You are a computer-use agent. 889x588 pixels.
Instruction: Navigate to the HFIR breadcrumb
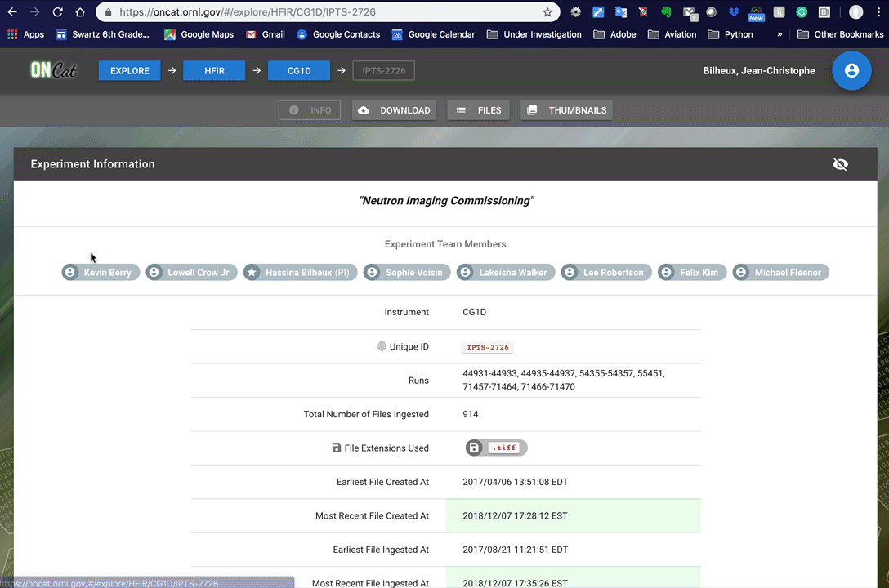pos(214,71)
